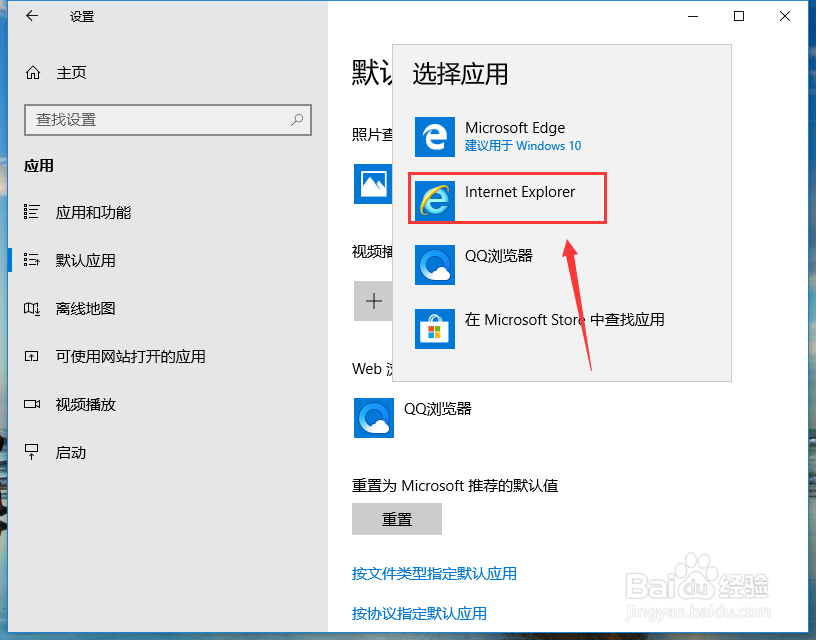Click the 查找设置 search box
The width and height of the screenshot is (816, 640).
tap(168, 120)
